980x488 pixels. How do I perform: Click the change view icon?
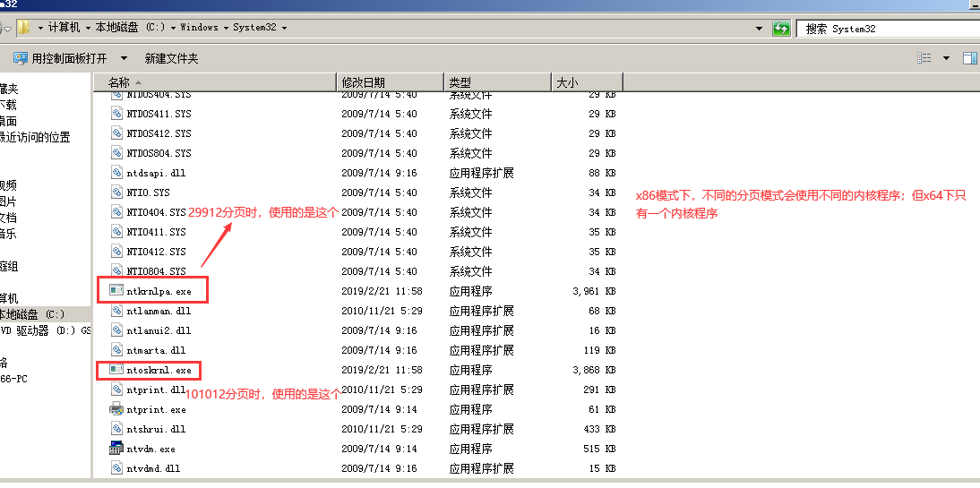pyautogui.click(x=924, y=58)
